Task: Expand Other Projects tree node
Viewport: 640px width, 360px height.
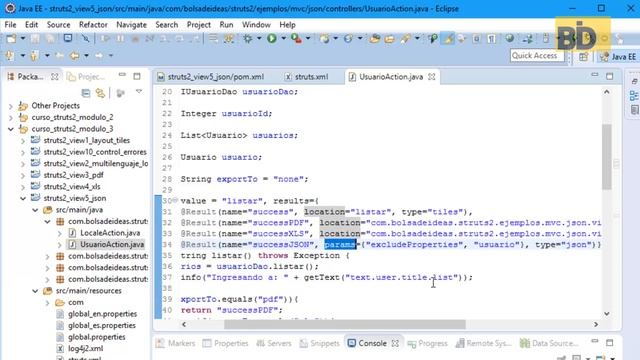Action: (x=11, y=106)
